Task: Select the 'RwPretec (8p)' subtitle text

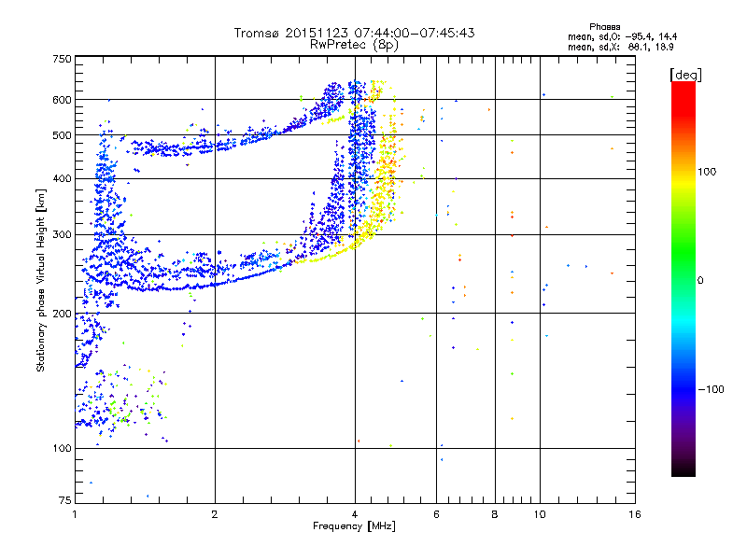Action: pos(354,45)
